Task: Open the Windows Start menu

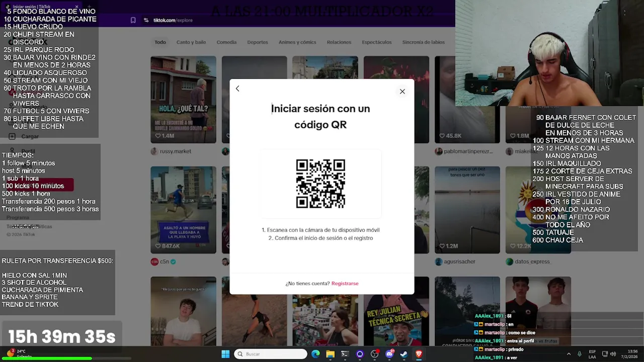Action: [x=225, y=354]
